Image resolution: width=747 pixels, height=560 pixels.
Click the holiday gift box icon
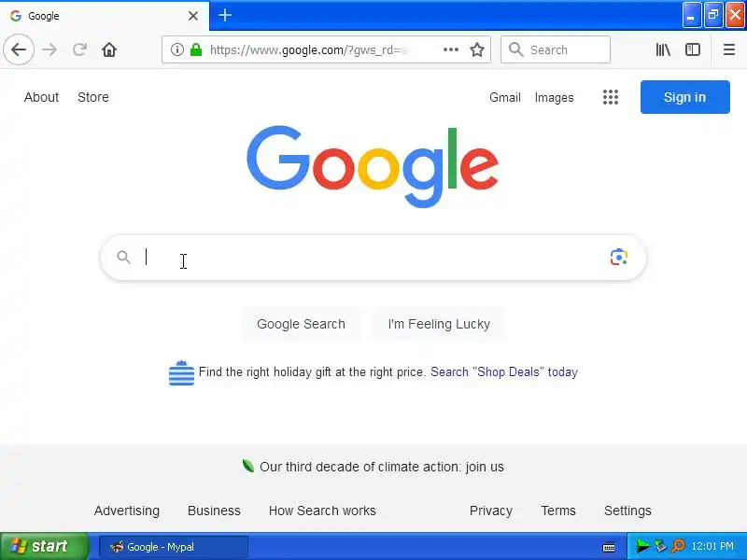tap(181, 372)
